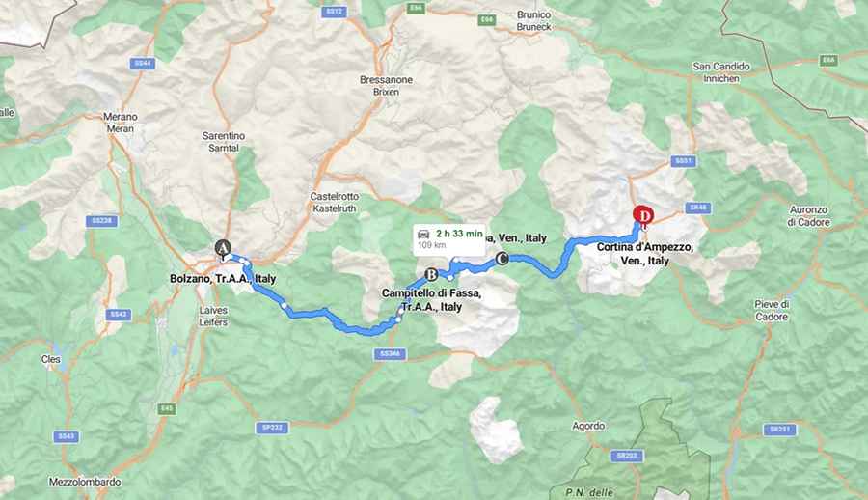Click the SP232 road shield

pos(272,428)
